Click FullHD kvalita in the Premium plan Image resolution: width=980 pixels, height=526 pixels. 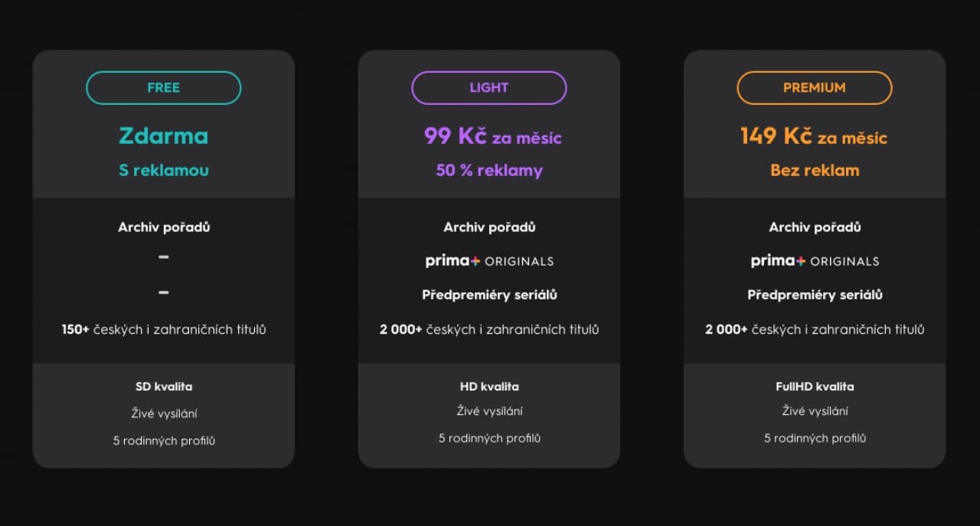815,387
